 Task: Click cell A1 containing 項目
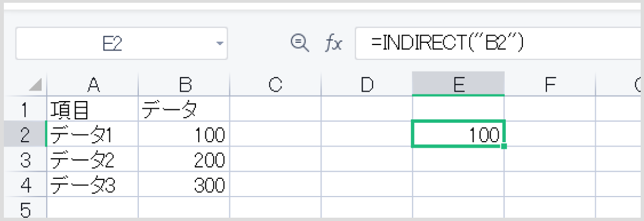click(x=93, y=109)
